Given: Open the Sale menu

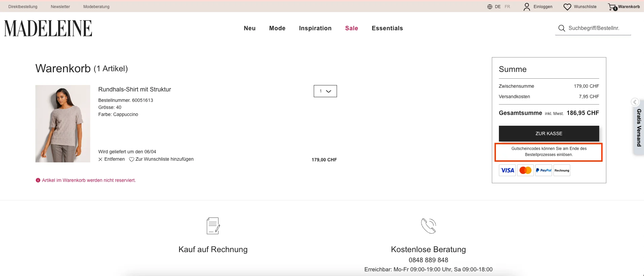Looking at the screenshot, I should 352,28.
